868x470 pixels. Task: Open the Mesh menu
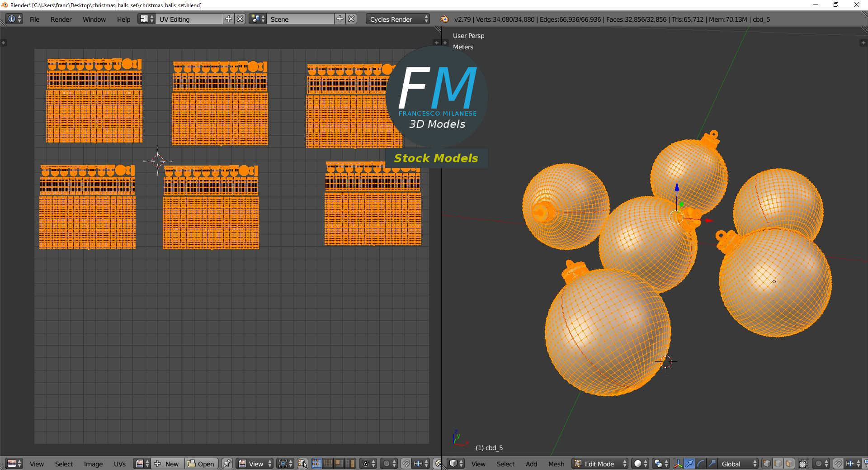(556, 464)
